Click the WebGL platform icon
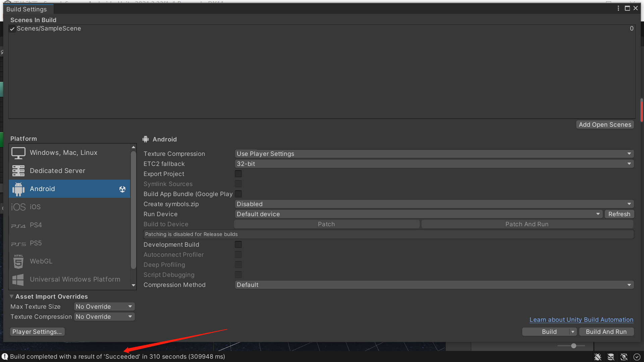This screenshot has height=362, width=644. [x=18, y=261]
